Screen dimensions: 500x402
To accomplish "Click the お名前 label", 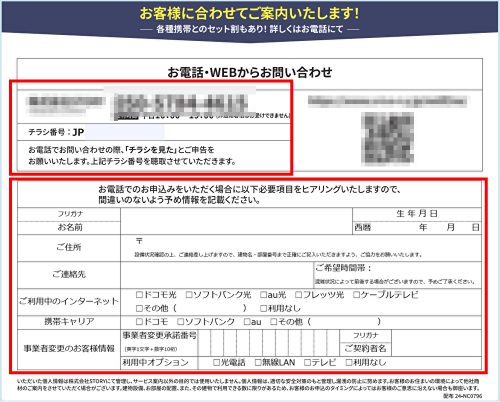I will [70, 227].
